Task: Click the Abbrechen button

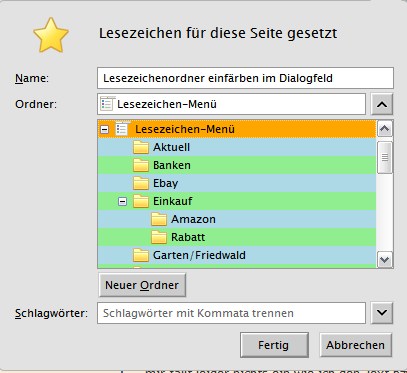Action: 355,345
